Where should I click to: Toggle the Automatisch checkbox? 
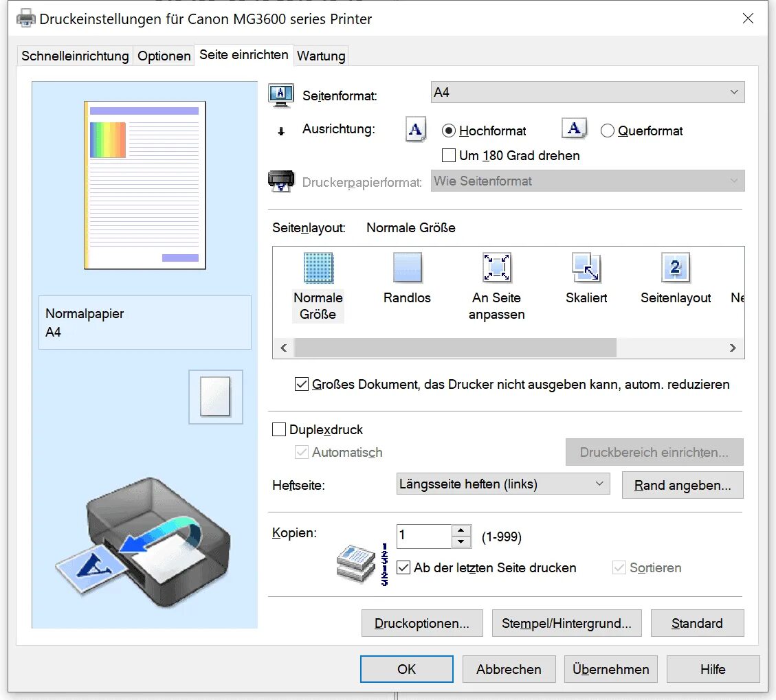pyautogui.click(x=301, y=452)
